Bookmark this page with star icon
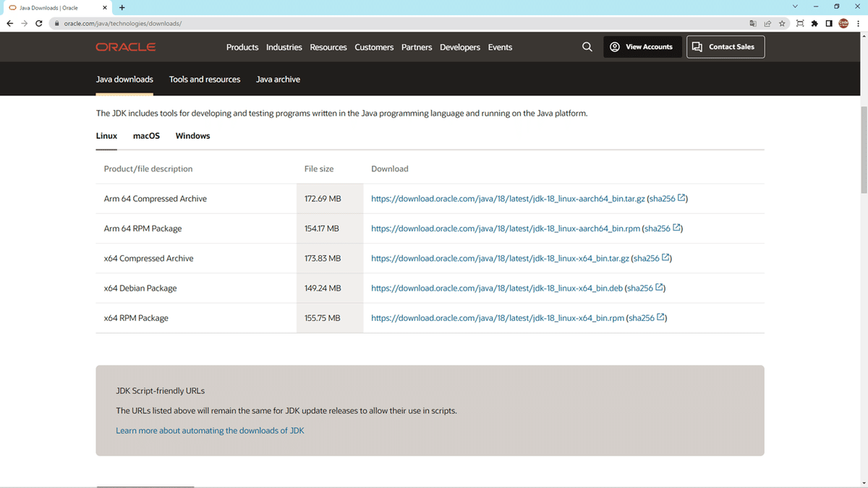The width and height of the screenshot is (868, 488). click(782, 23)
